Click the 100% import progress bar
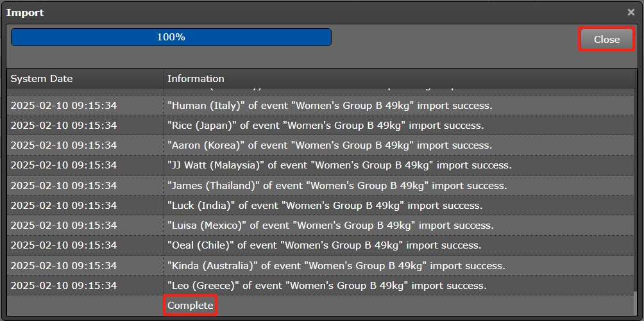The image size is (644, 321). [171, 37]
